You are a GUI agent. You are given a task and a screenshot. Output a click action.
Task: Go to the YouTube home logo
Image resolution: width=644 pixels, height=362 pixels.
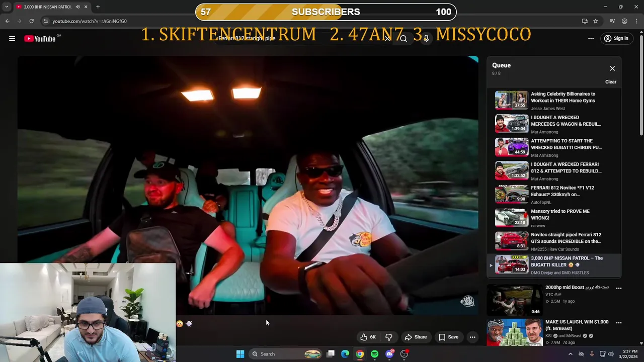[40, 39]
